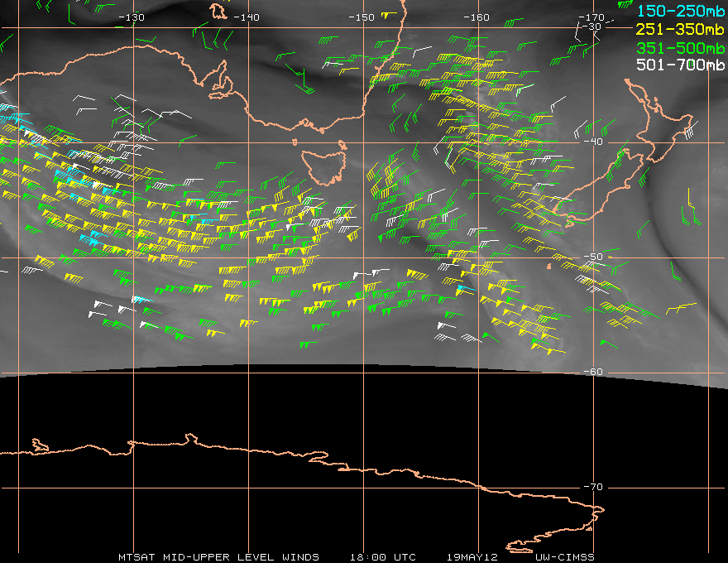
Task: Click the -30 latitude label
Action: coord(592,26)
